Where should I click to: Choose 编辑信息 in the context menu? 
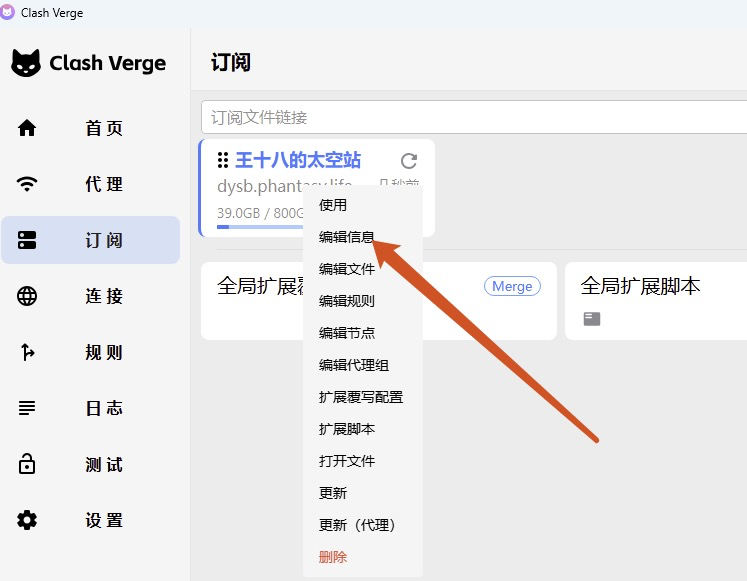coord(346,237)
